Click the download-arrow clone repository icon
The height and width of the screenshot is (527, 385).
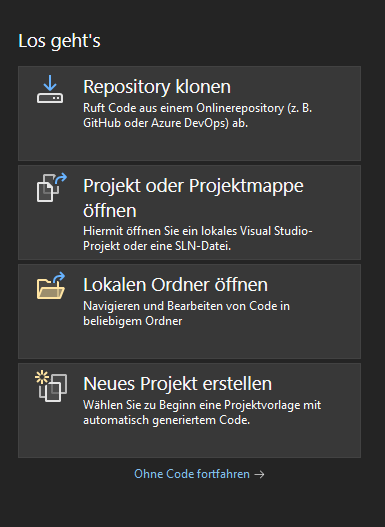coord(50,89)
